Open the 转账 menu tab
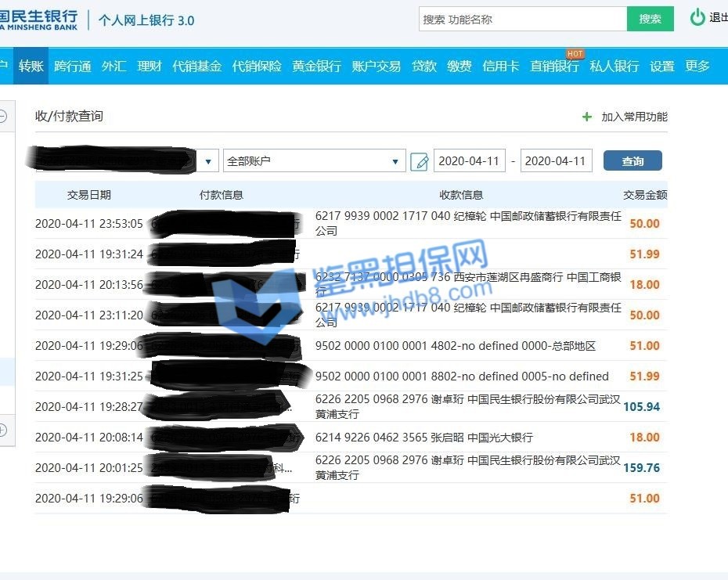 [31, 67]
